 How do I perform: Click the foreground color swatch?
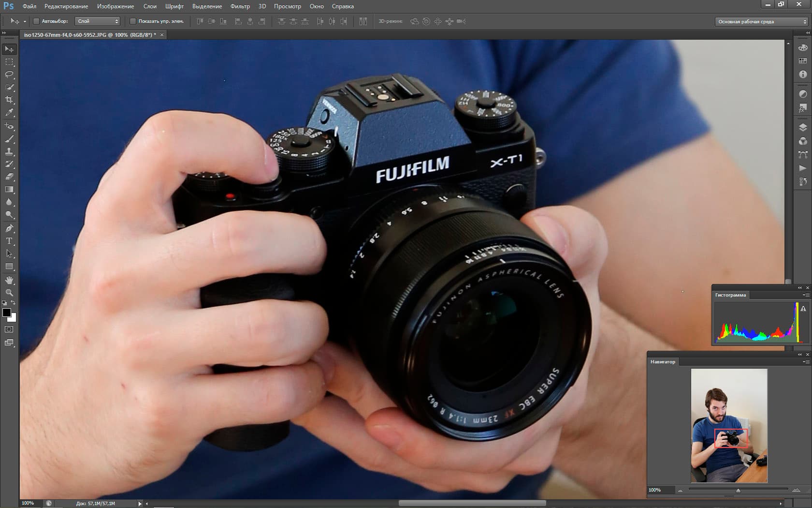7,313
